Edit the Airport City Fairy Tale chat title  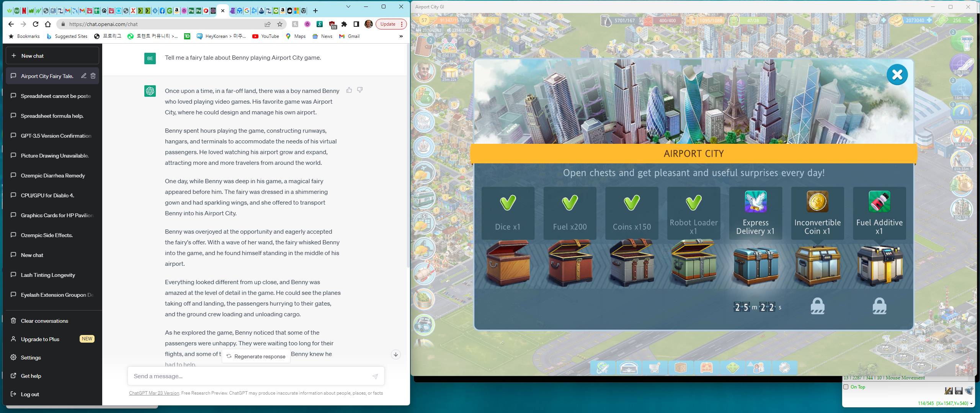(83, 76)
